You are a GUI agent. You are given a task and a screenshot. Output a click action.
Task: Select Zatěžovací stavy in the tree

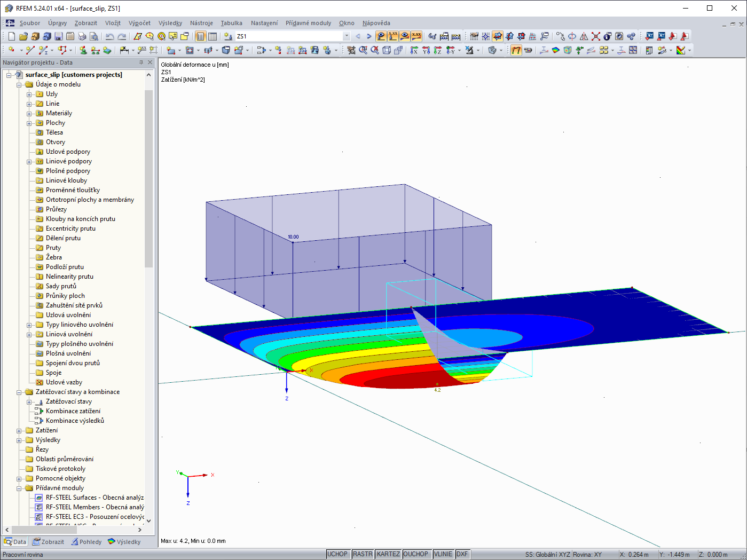(x=69, y=401)
